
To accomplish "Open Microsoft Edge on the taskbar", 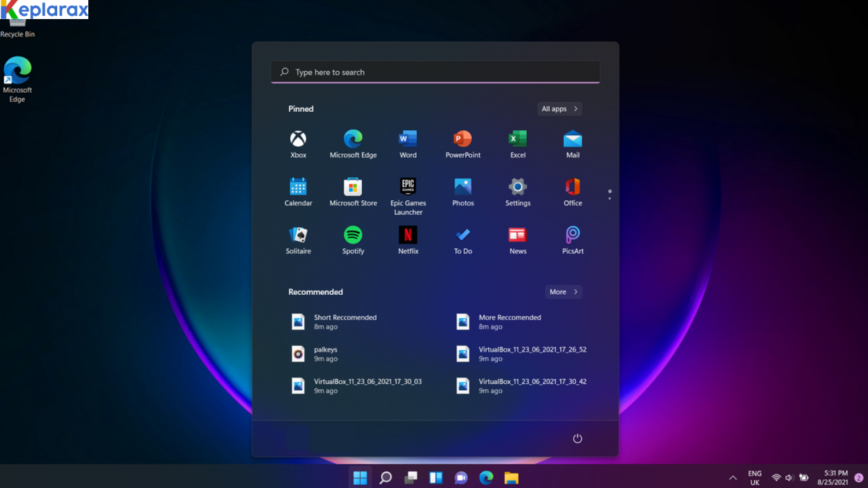I will tap(486, 477).
